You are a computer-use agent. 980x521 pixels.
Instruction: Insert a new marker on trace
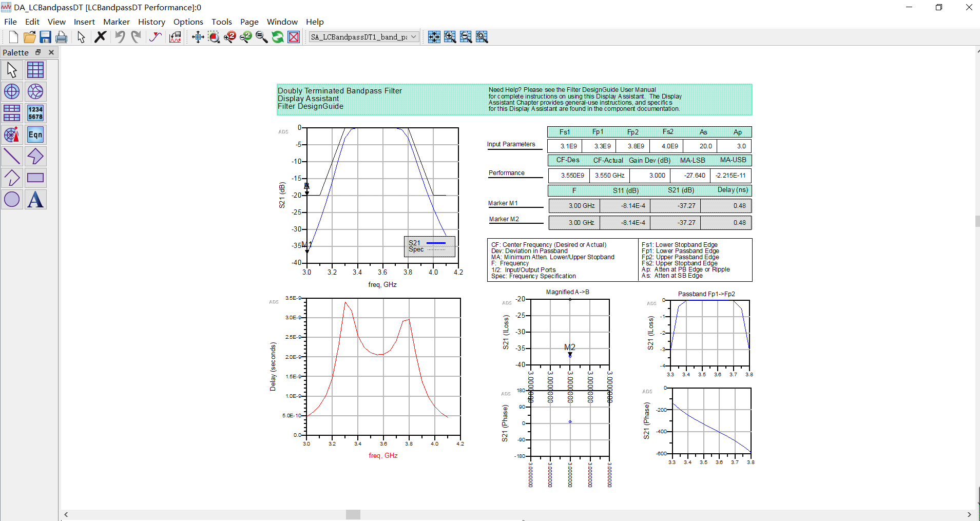coord(156,37)
